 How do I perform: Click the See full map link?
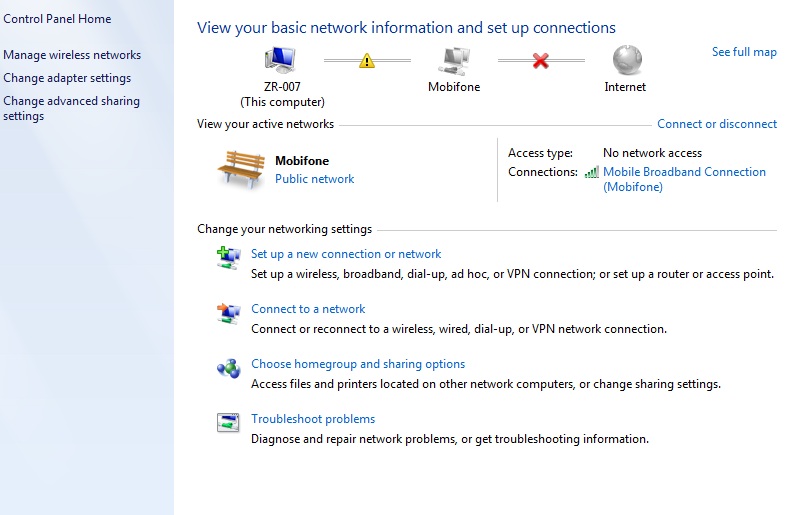[744, 52]
